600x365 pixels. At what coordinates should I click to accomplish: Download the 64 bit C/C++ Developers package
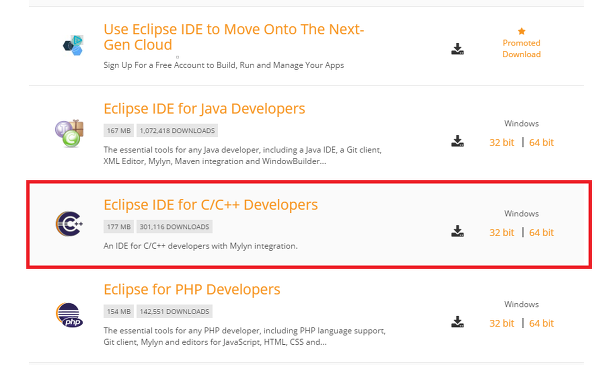pos(541,232)
